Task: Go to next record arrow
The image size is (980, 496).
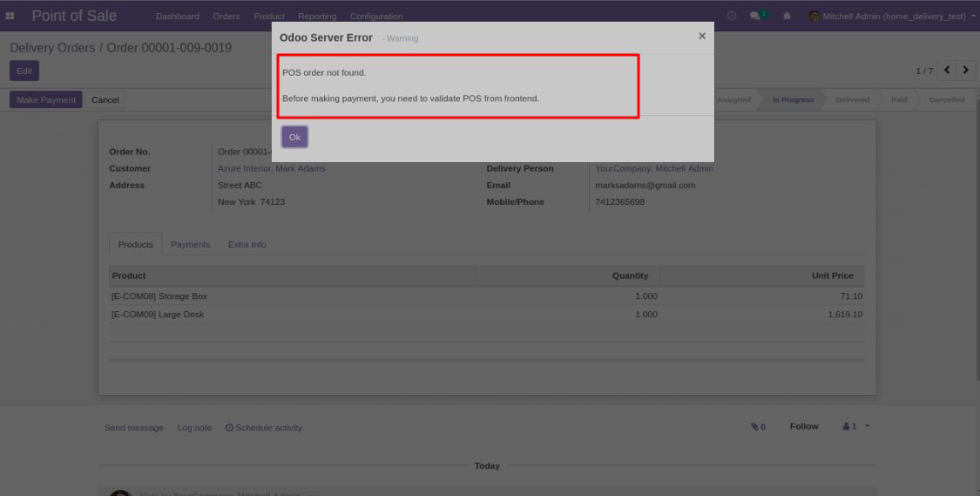Action: [x=966, y=70]
